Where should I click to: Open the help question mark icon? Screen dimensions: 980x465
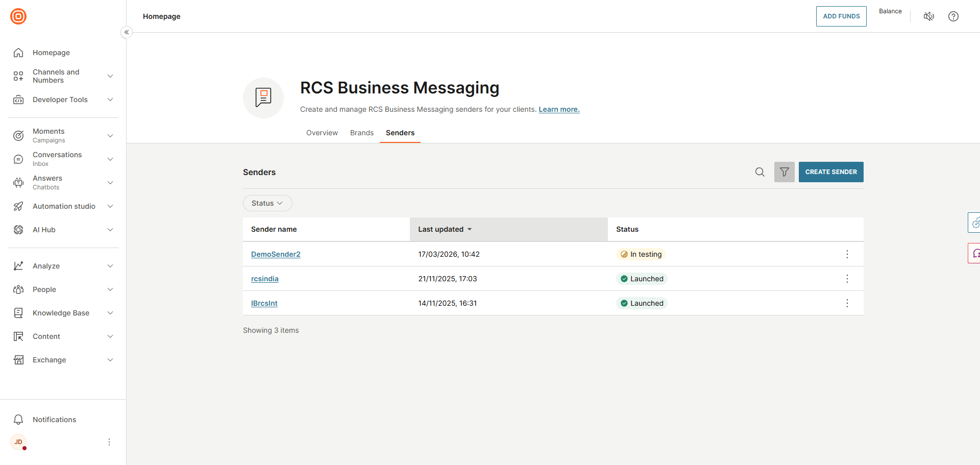click(x=953, y=16)
